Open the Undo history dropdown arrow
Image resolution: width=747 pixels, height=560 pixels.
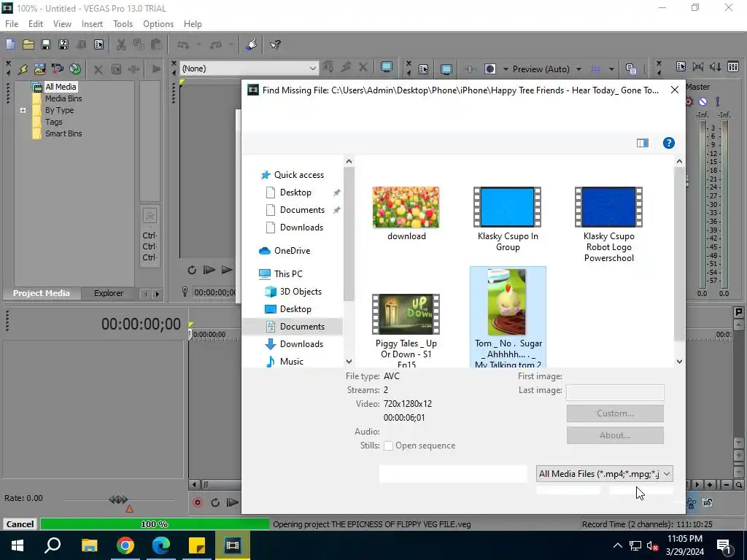198,44
